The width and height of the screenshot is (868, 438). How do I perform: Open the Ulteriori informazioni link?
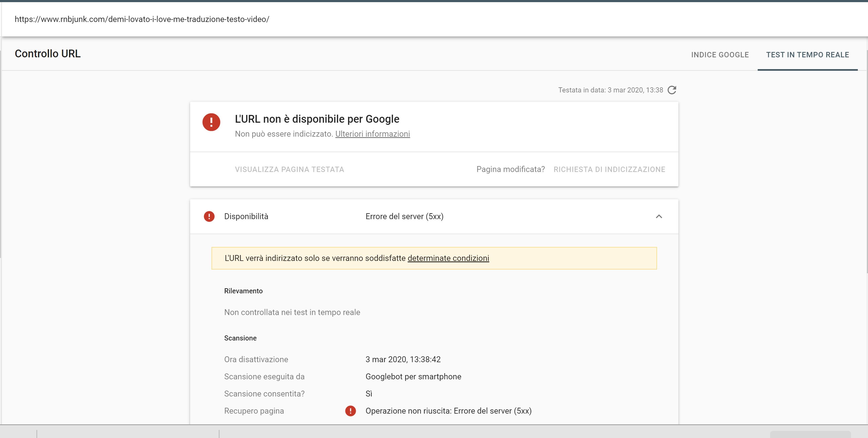click(372, 134)
